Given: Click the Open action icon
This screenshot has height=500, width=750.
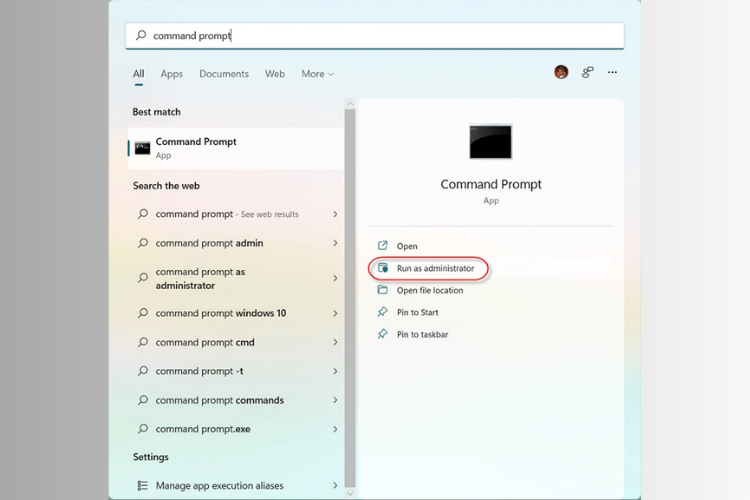Looking at the screenshot, I should coord(383,245).
